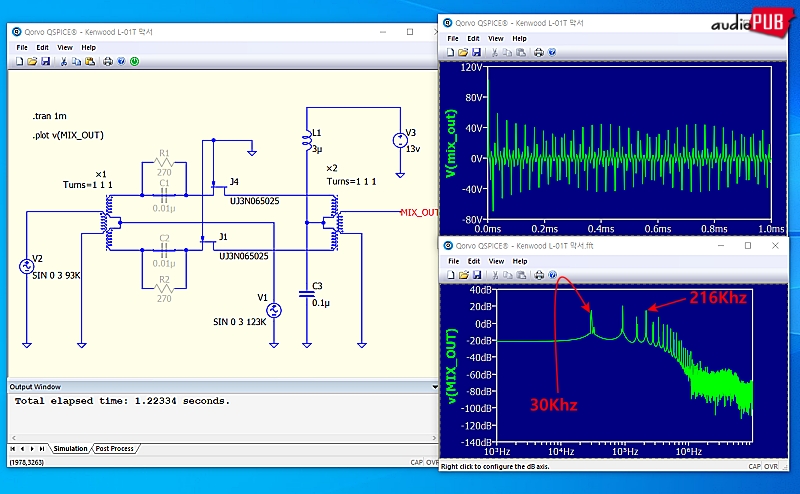The width and height of the screenshot is (800, 494).
Task: Click Help icon in schematic window toolbar
Action: tap(121, 62)
